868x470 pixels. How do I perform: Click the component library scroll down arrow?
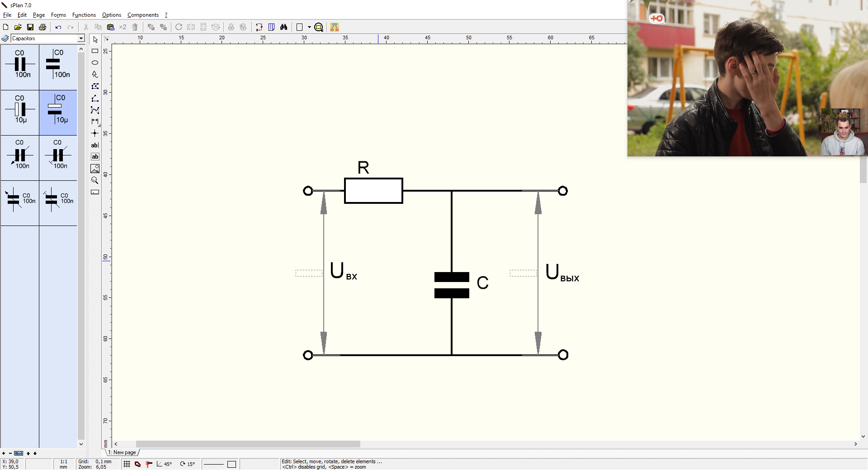click(81, 444)
